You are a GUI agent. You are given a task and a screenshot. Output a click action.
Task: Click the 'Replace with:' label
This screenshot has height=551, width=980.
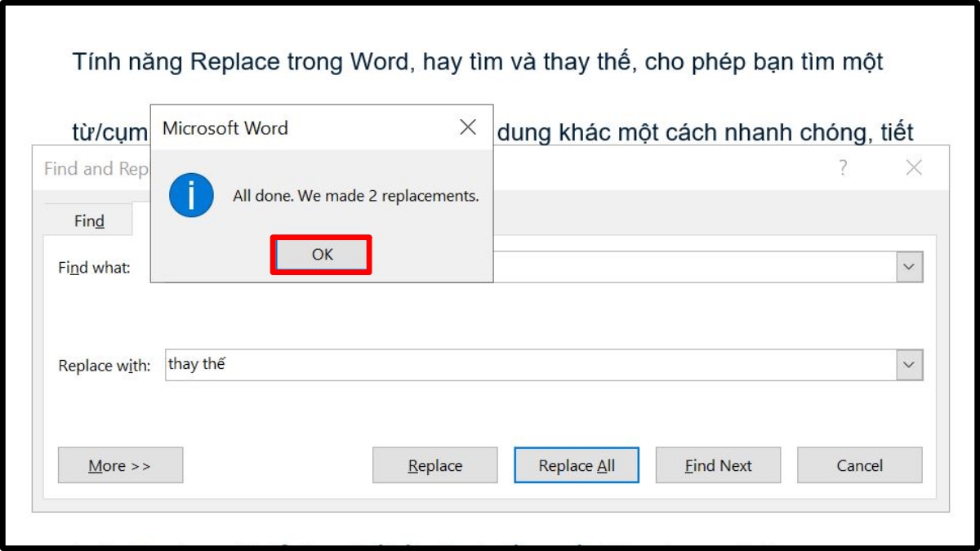click(105, 366)
